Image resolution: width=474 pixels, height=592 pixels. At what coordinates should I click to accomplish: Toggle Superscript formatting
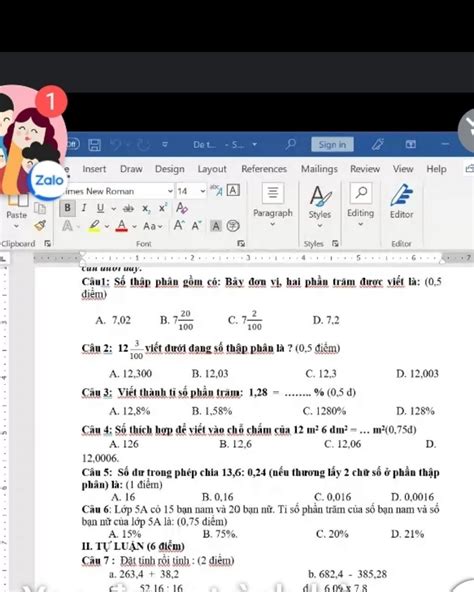[163, 207]
